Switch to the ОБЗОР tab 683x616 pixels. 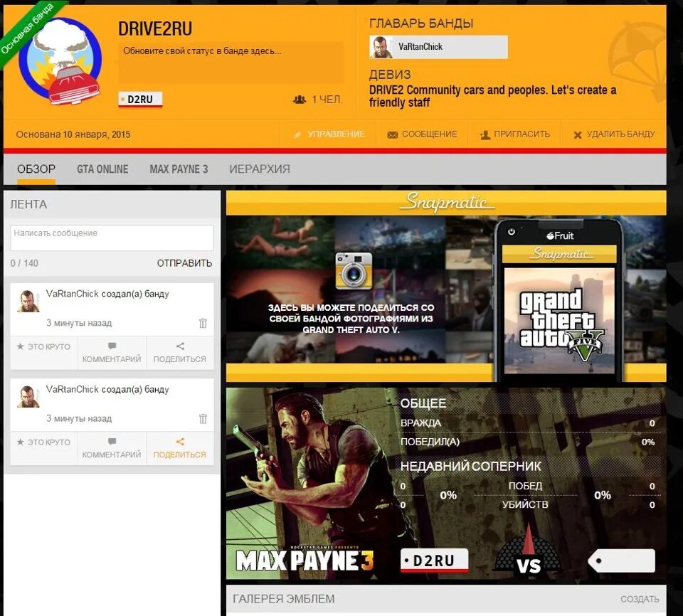pos(36,169)
